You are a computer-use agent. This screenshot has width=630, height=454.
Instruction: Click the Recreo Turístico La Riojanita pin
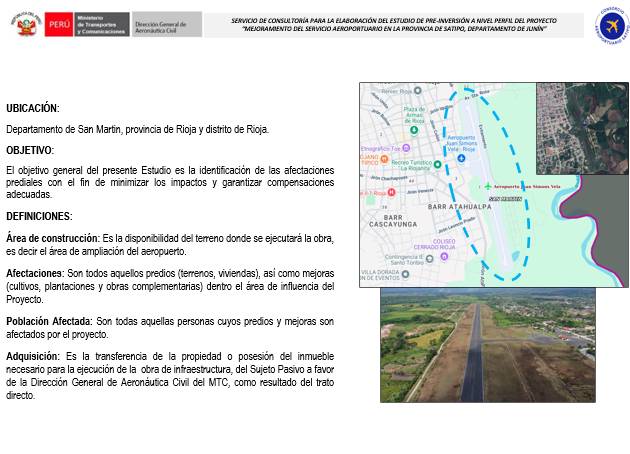coord(437,164)
